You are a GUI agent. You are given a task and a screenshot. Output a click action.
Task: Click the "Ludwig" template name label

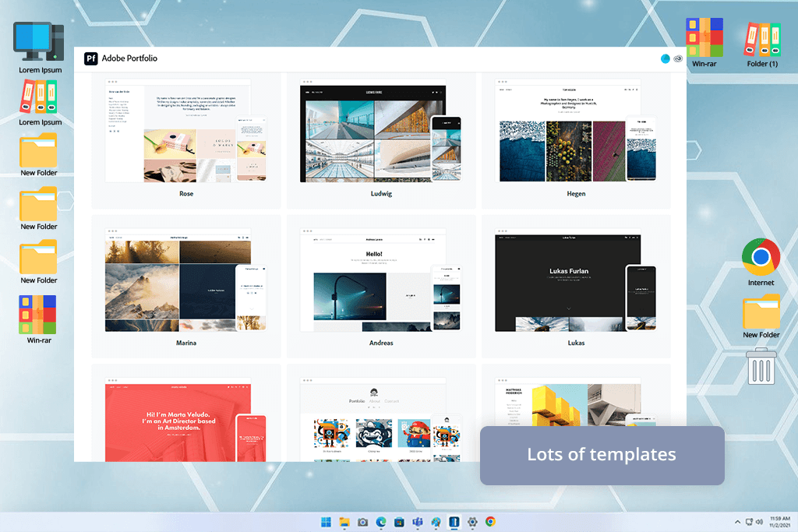(381, 194)
